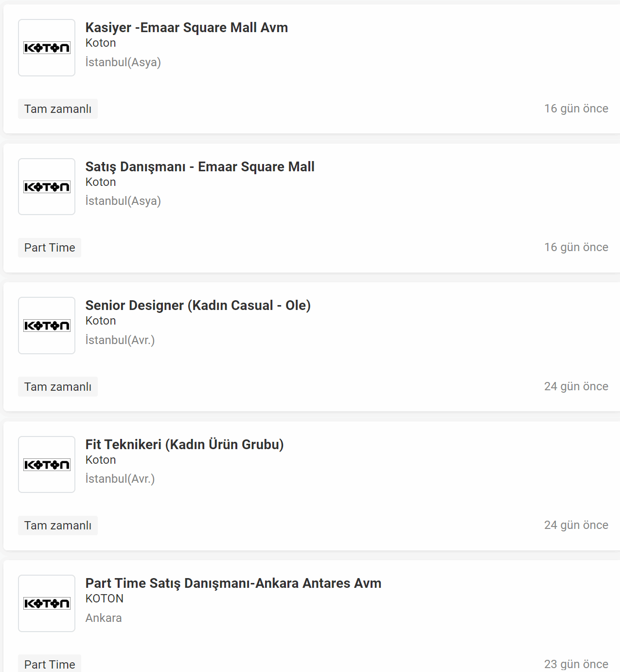View Senior Designer (Kadın Casual - Ole) posting
620x672 pixels.
(198, 306)
